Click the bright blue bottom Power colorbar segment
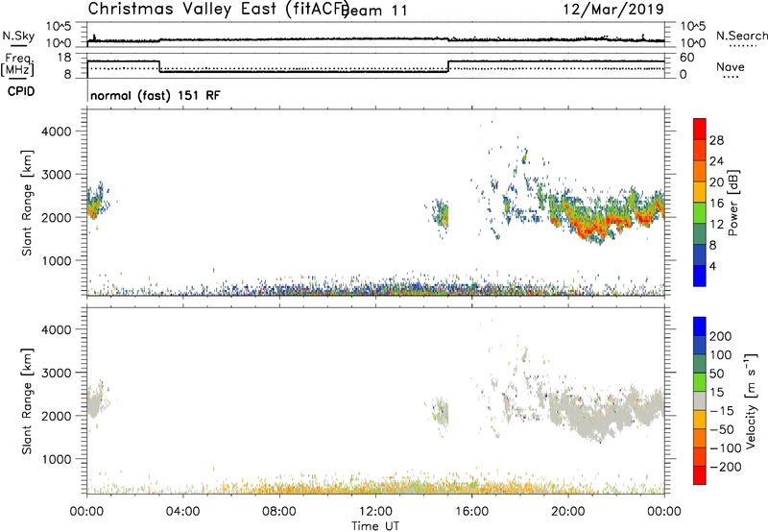The image size is (768, 532). pyautogui.click(x=700, y=276)
